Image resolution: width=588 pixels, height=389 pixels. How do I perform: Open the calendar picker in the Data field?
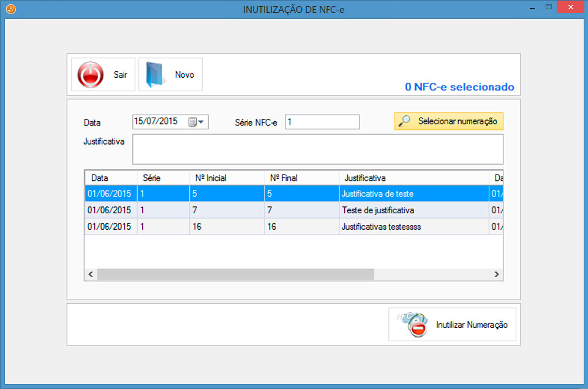pos(196,122)
